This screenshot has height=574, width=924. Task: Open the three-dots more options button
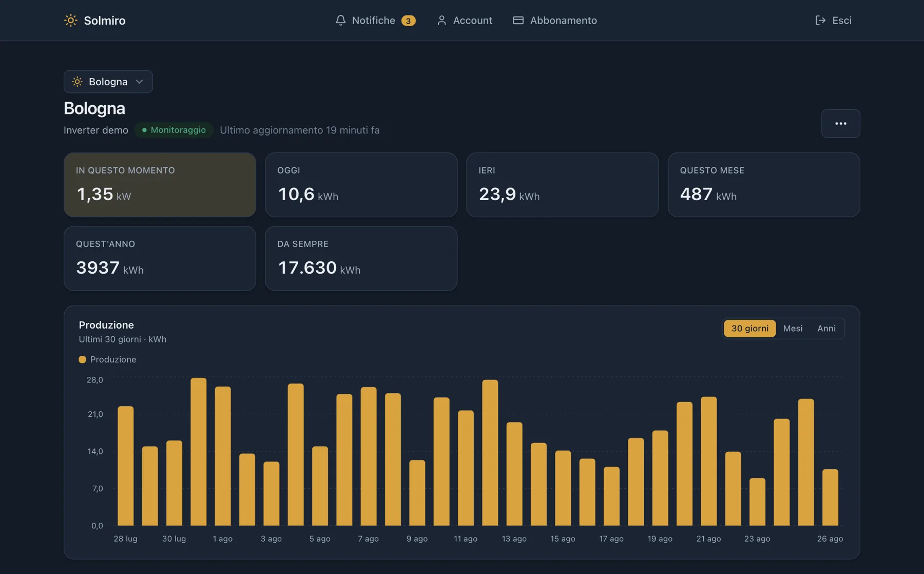[840, 123]
